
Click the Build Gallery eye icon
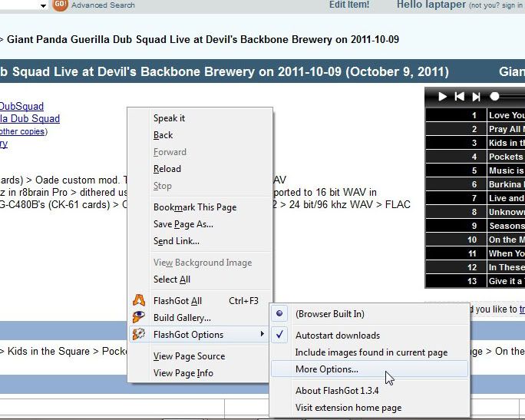tap(139, 317)
